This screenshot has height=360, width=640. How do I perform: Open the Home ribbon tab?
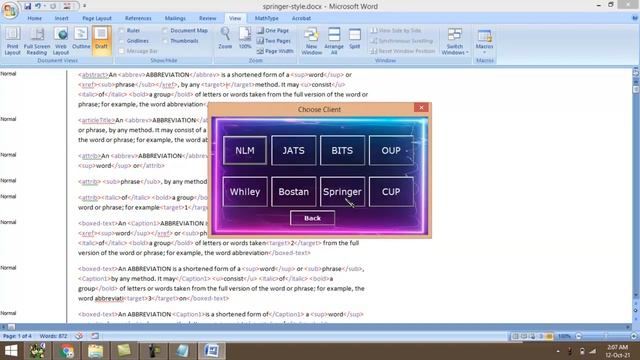[34, 18]
